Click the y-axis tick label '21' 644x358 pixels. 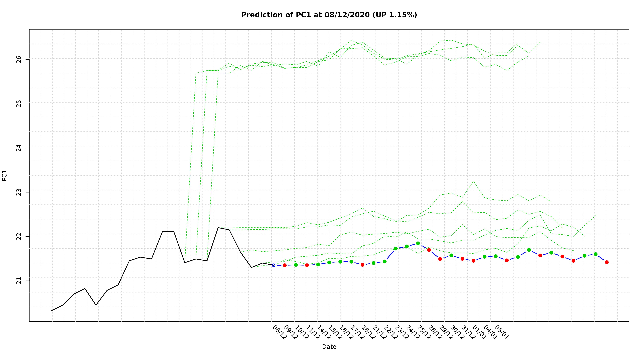click(x=19, y=281)
